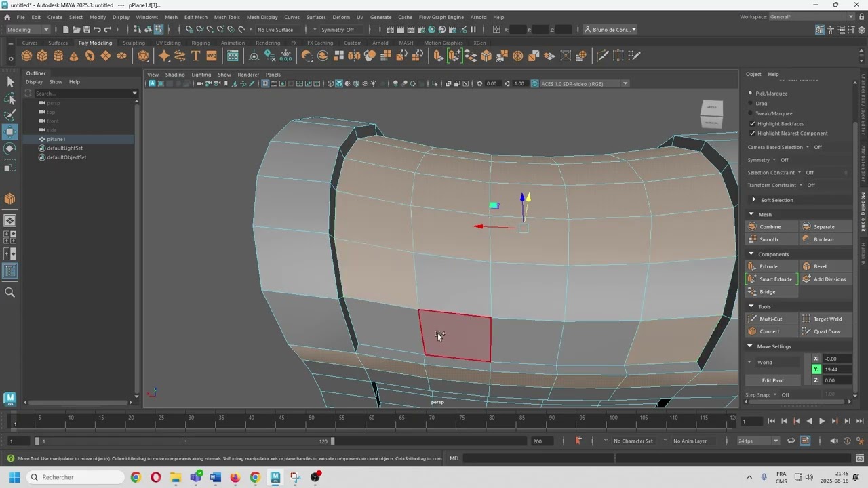Select pPlane1 in the Outliner

point(56,139)
